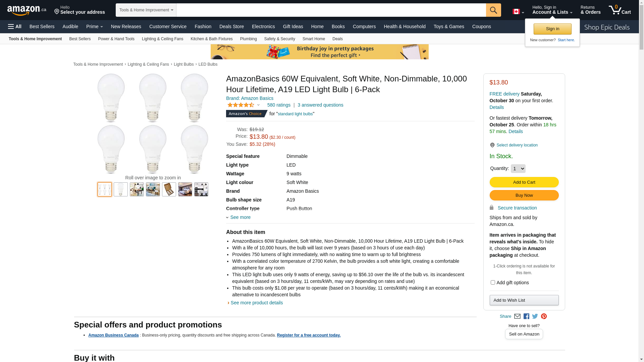The height and width of the screenshot is (362, 644).
Task: Open the shopping cart icon
Action: tap(619, 10)
